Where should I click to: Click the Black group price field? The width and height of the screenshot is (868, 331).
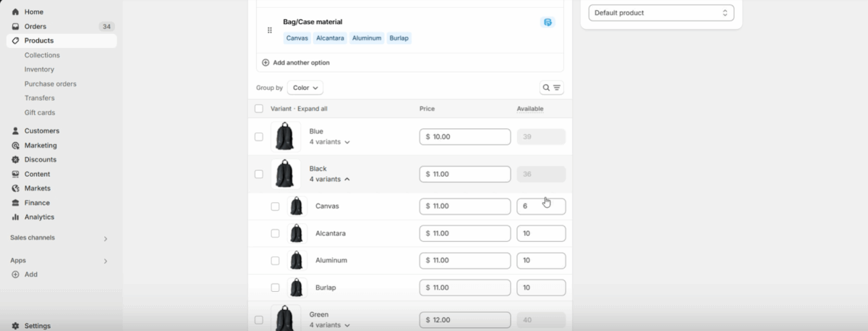(x=465, y=174)
